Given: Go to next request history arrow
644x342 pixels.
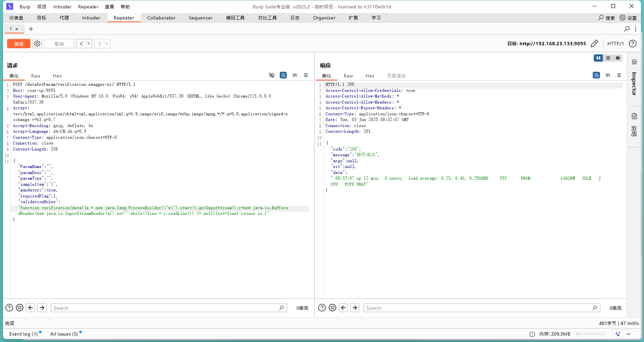Looking at the screenshot, I should pos(99,44).
